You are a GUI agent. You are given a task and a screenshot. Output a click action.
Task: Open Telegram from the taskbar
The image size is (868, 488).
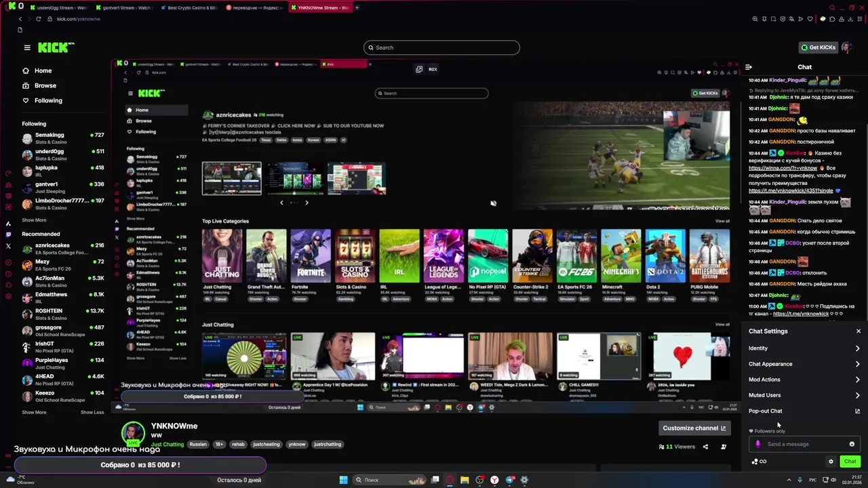click(x=509, y=480)
